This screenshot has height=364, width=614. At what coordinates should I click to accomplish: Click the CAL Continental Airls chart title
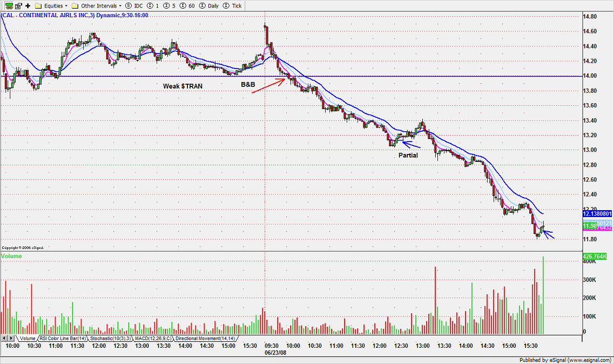coord(75,15)
